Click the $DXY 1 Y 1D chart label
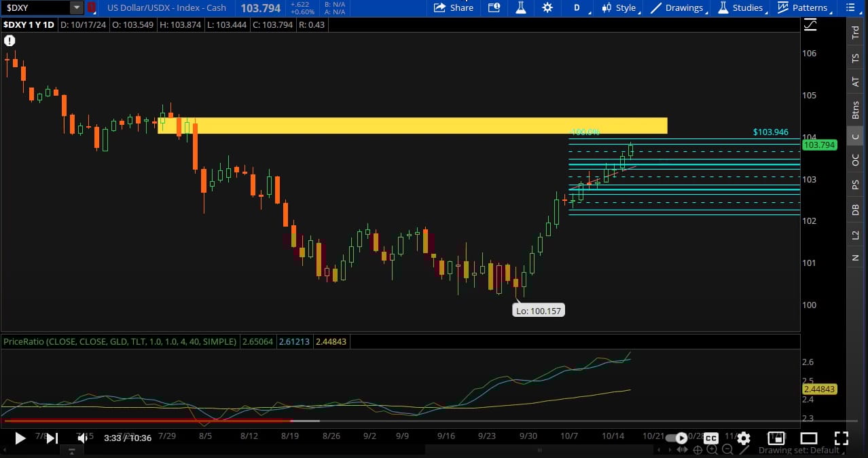The image size is (868, 458). pos(29,24)
